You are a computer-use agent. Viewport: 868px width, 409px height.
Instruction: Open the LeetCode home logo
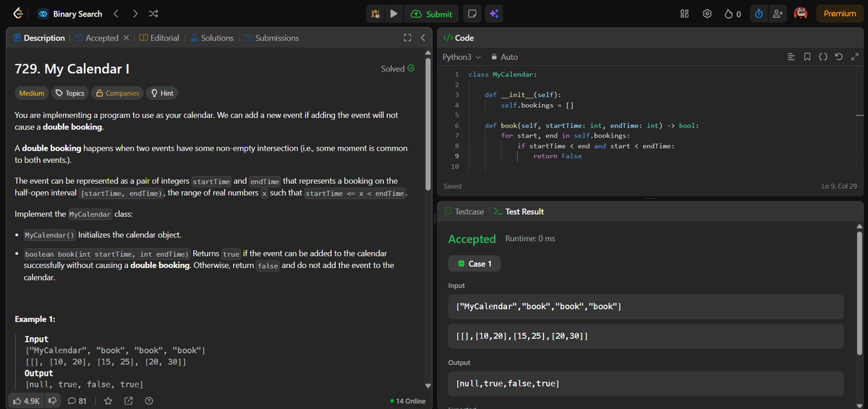tap(18, 14)
